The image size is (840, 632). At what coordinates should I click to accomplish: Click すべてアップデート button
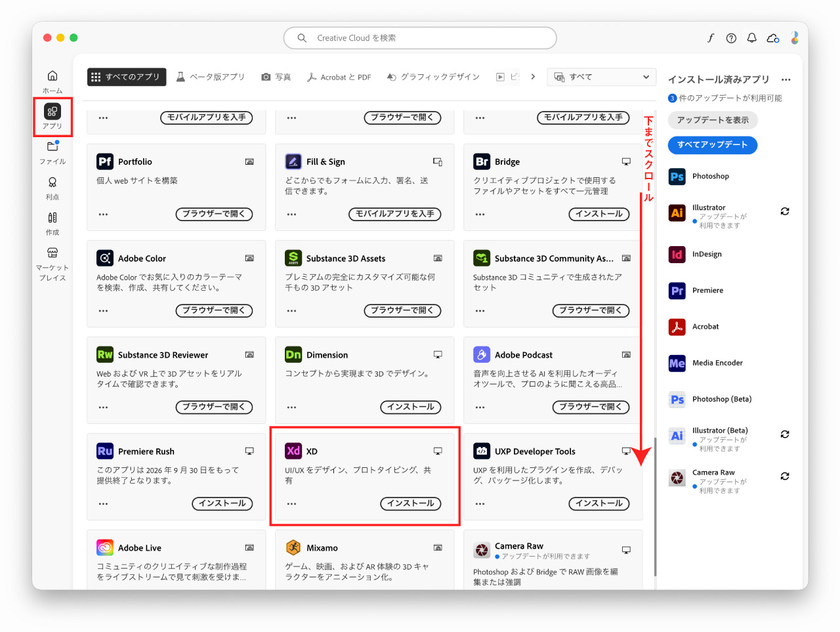(x=713, y=145)
